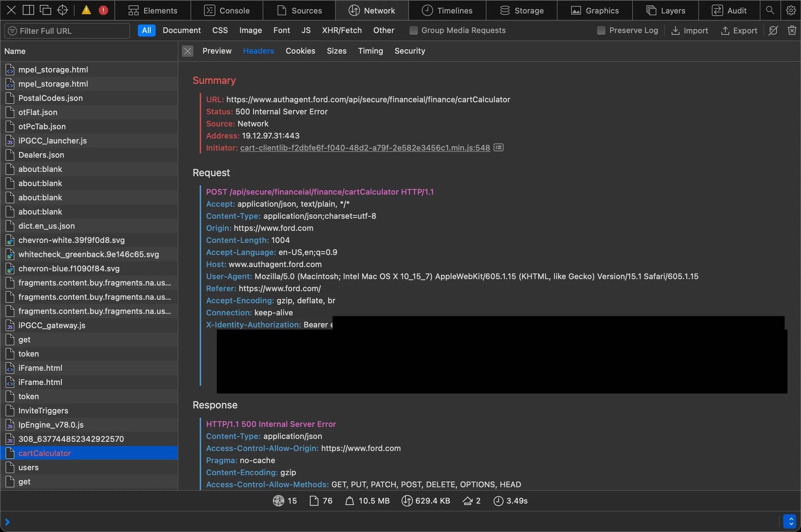
Task: Dock inspector to side of window
Action: [28, 10]
